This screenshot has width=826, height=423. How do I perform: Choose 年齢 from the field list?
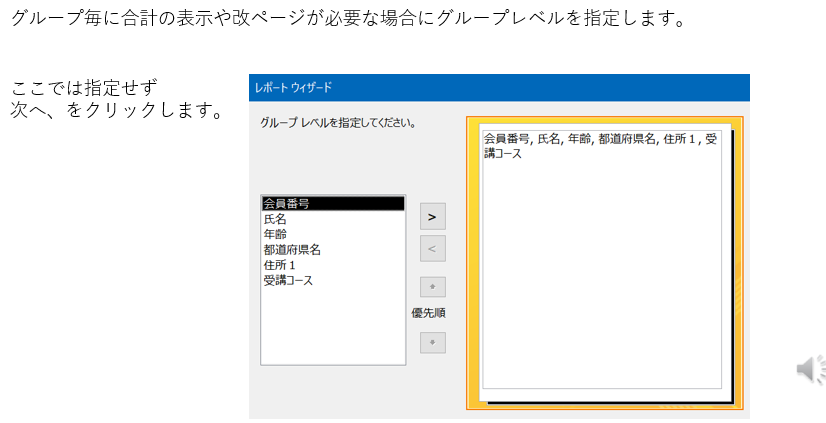click(x=275, y=234)
